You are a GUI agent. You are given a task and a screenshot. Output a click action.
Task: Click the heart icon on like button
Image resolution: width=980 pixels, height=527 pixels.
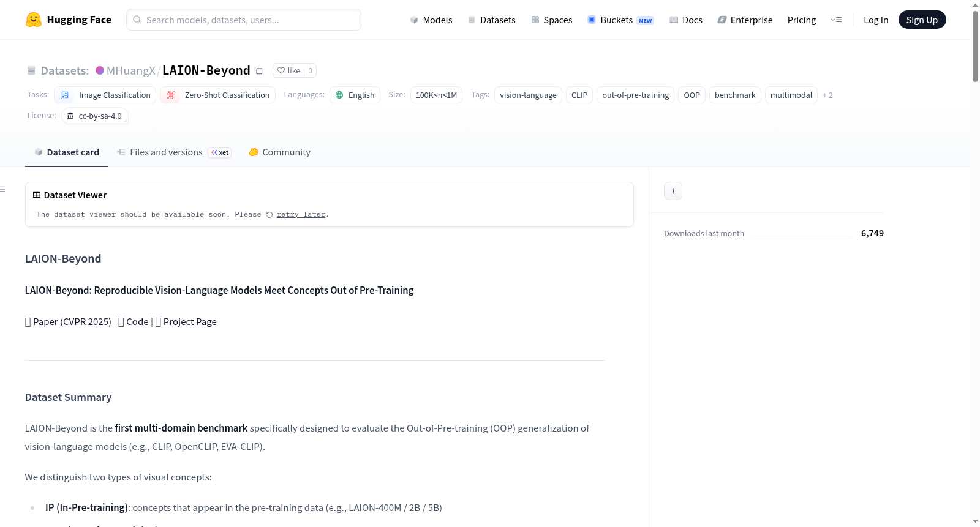[281, 70]
